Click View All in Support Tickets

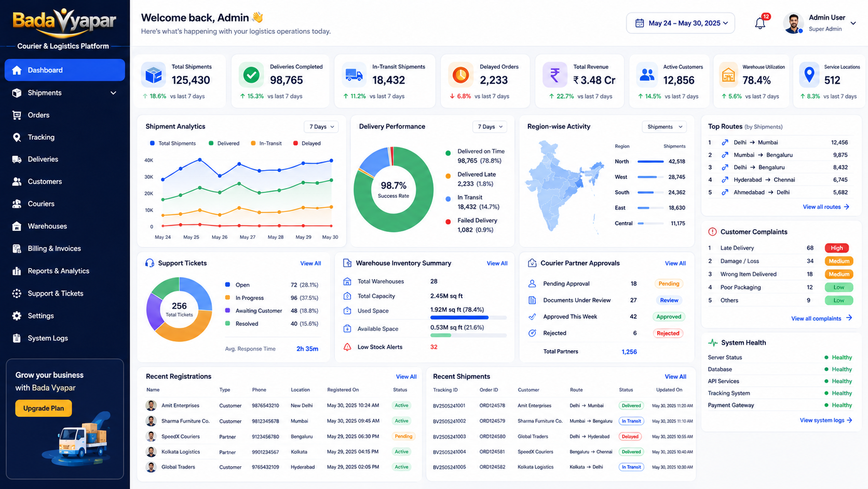310,263
